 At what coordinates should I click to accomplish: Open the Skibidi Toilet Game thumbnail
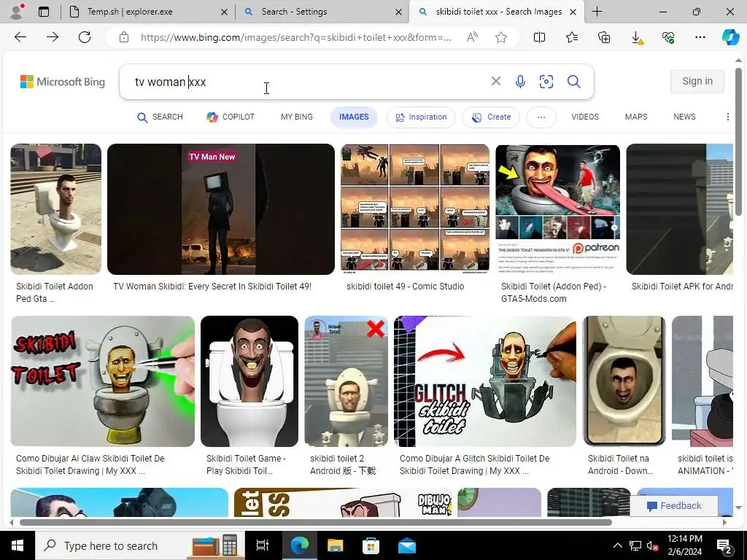pyautogui.click(x=249, y=381)
